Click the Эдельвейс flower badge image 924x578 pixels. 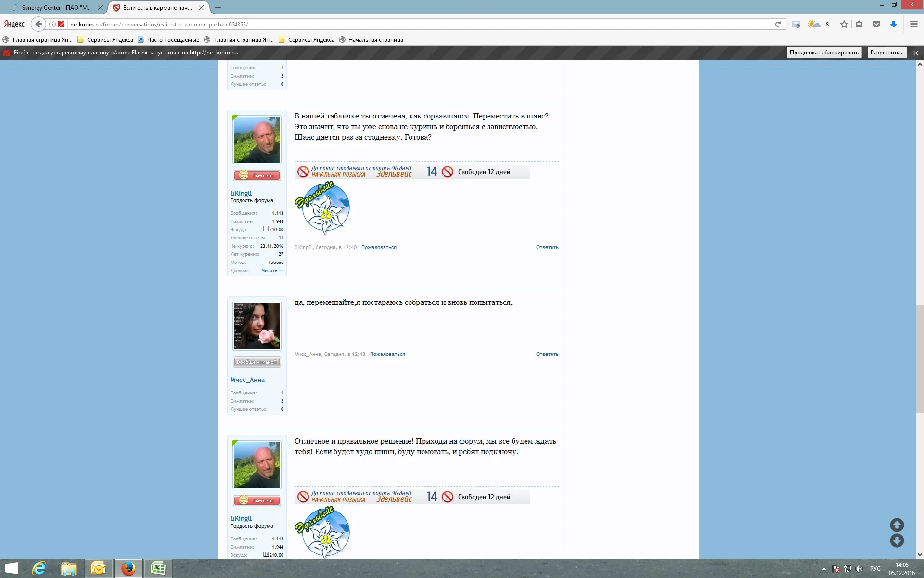click(322, 208)
